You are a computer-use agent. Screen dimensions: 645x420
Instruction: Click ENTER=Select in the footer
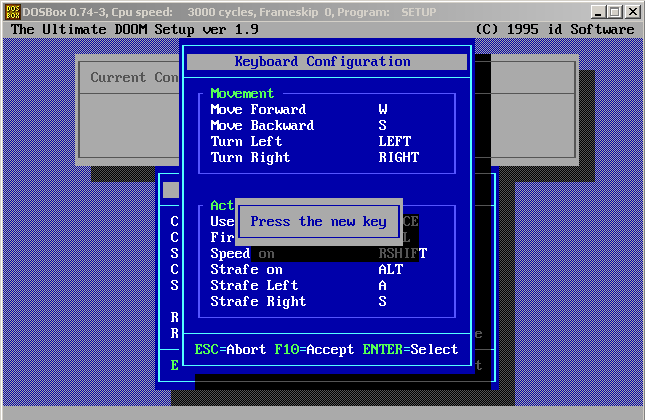(406, 349)
